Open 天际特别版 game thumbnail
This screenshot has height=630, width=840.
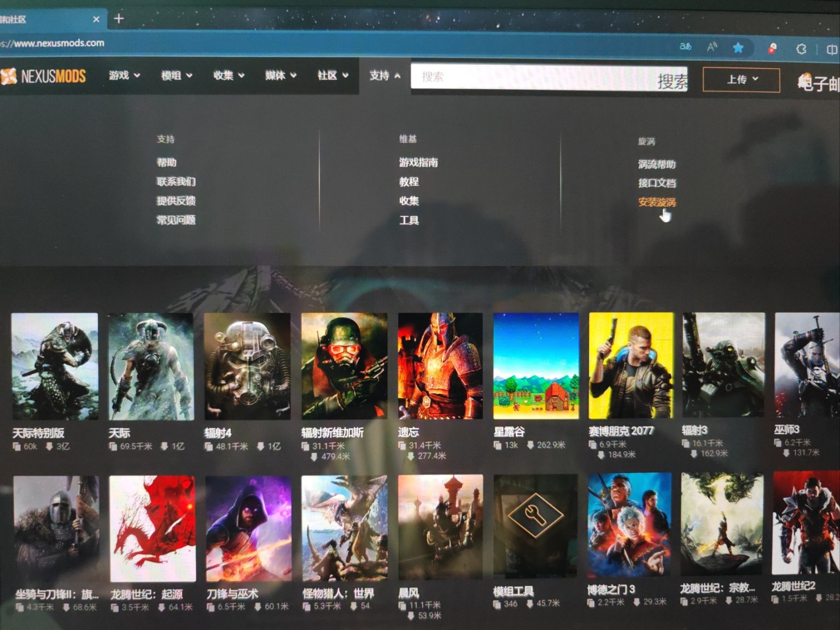pyautogui.click(x=55, y=366)
